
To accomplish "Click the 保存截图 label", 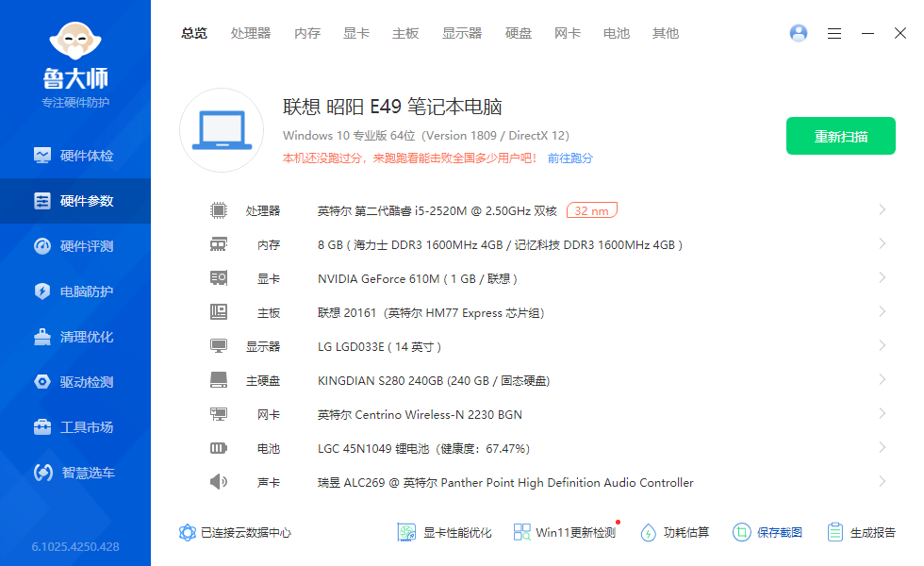I will point(780,533).
